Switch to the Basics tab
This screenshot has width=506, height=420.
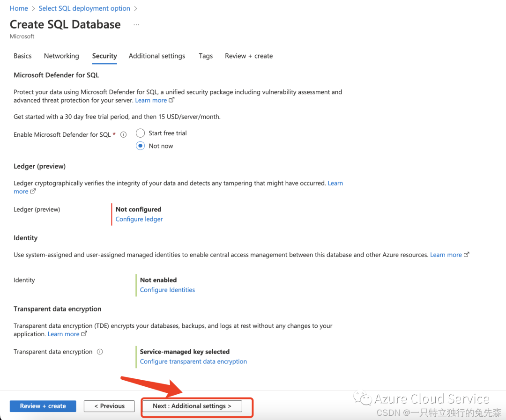(x=22, y=56)
